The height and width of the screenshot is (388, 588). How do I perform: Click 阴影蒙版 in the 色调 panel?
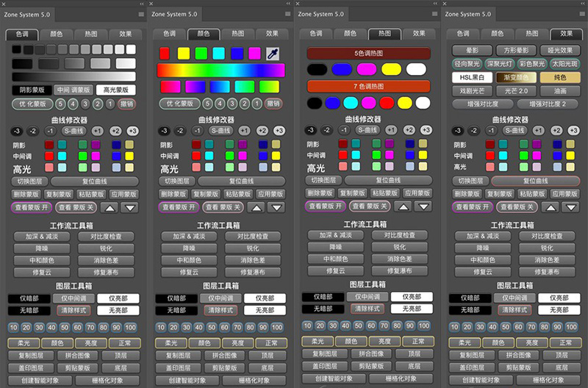[32, 90]
